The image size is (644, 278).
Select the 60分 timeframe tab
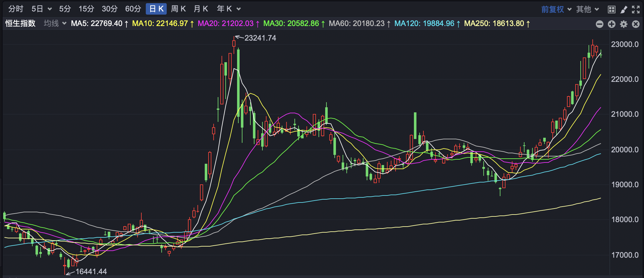133,9
